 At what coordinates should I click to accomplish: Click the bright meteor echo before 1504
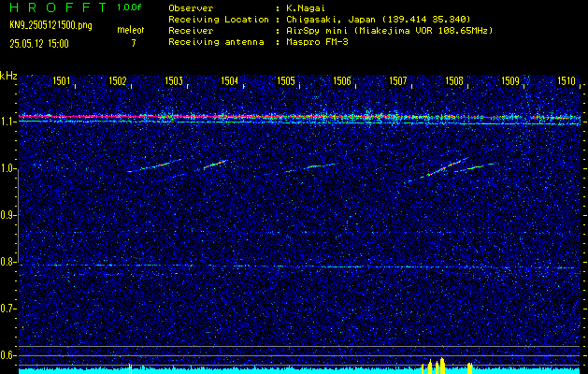click(x=216, y=165)
